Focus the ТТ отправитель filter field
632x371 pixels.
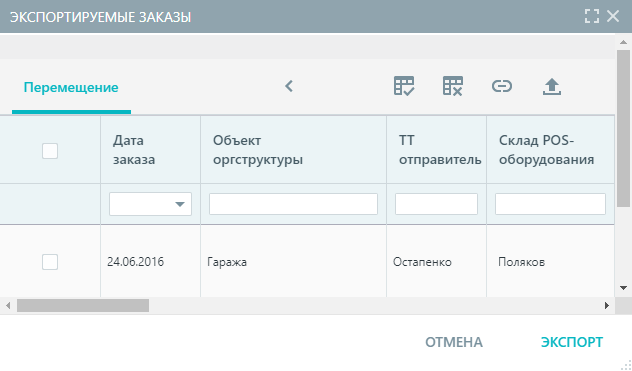pyautogui.click(x=437, y=204)
